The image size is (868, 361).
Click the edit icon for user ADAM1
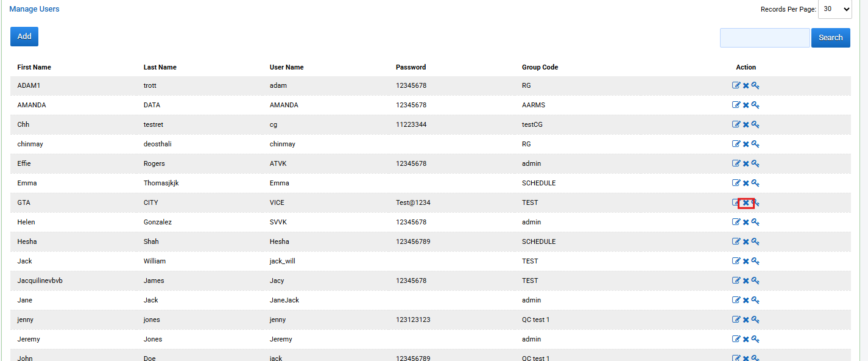[x=736, y=86]
